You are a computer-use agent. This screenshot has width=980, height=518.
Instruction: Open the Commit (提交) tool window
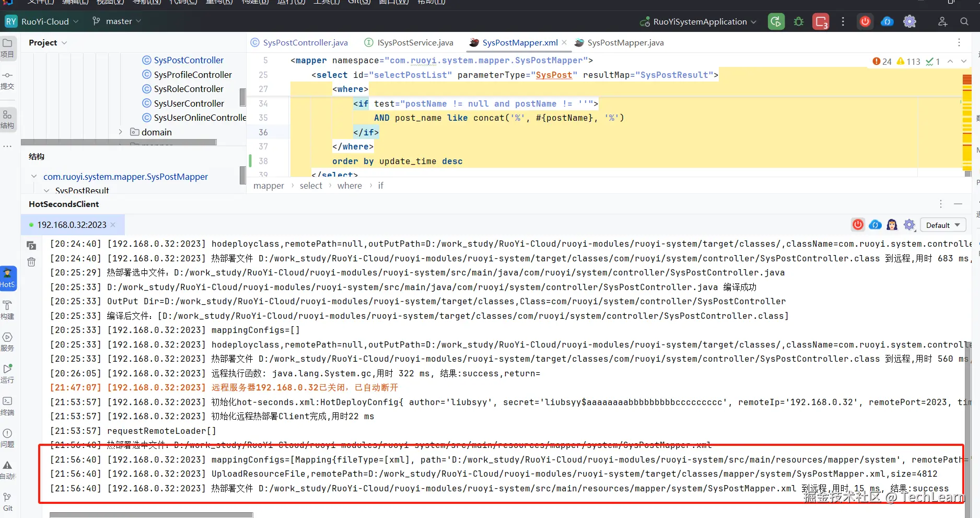[x=7, y=80]
